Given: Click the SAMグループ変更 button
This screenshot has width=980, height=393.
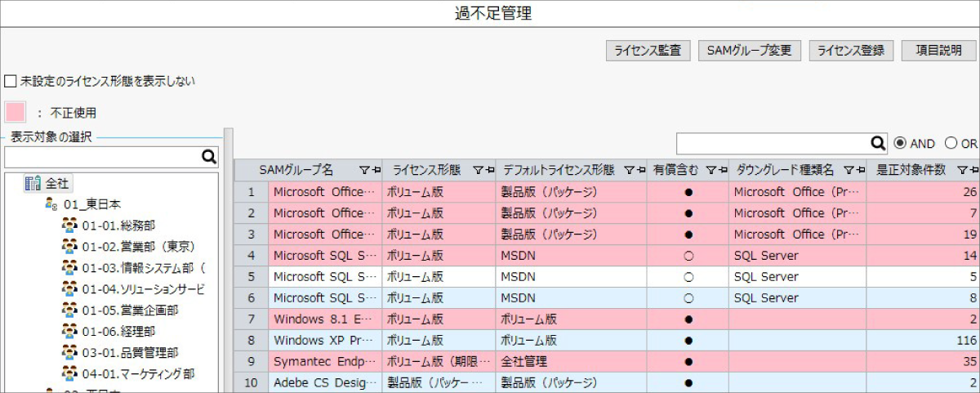Looking at the screenshot, I should click(x=750, y=50).
